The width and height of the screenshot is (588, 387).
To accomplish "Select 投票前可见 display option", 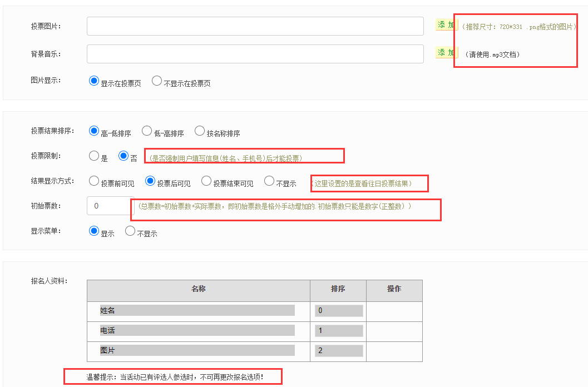I will click(x=94, y=181).
